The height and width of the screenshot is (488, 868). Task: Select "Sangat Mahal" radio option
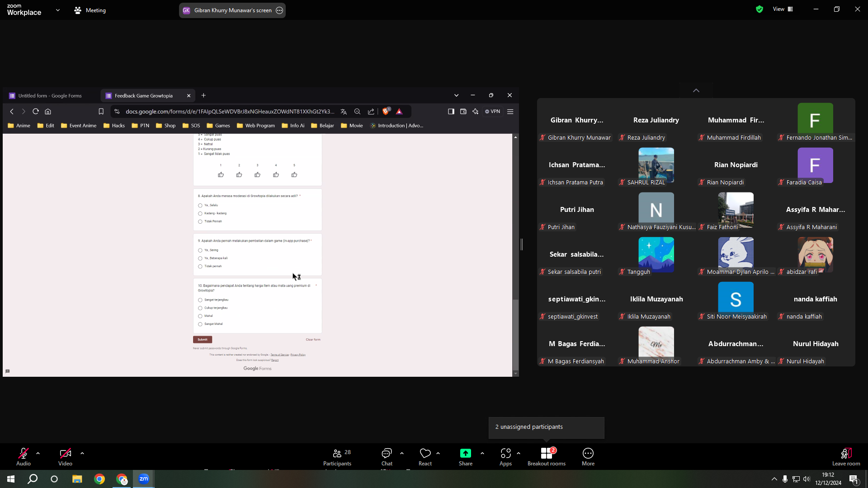200,324
